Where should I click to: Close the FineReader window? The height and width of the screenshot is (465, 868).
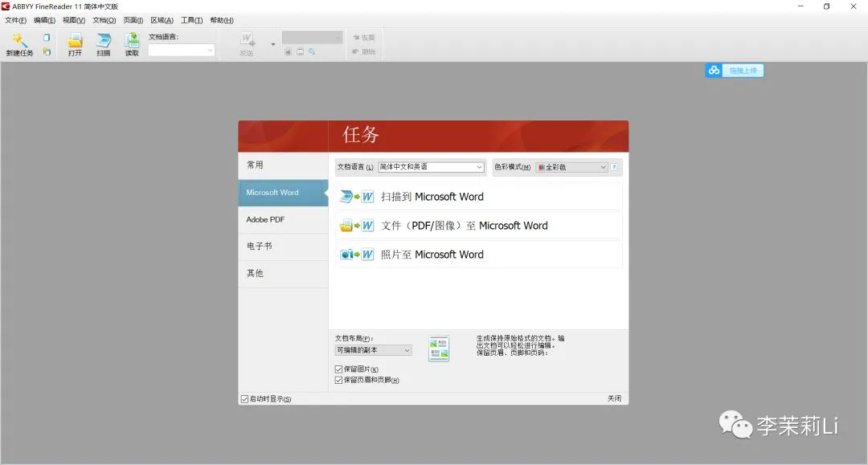tap(853, 6)
